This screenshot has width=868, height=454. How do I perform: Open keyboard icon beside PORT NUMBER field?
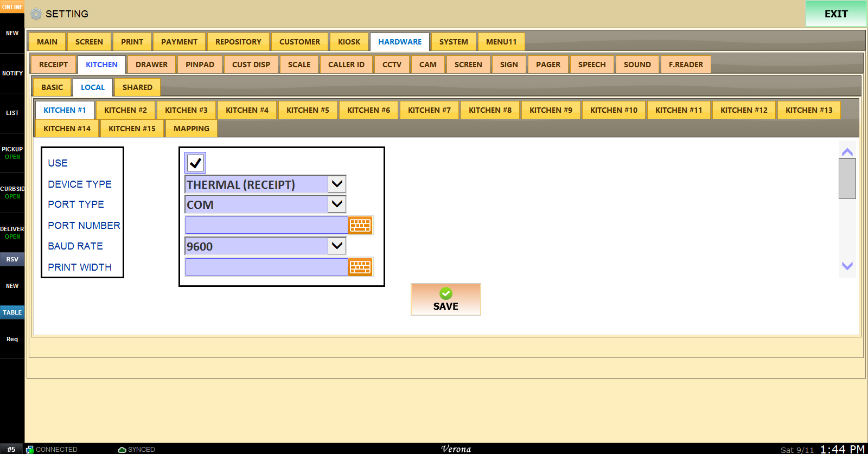tap(360, 225)
